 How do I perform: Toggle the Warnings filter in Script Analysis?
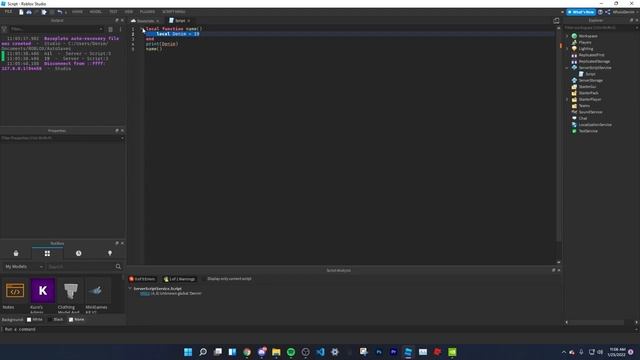tap(179, 279)
